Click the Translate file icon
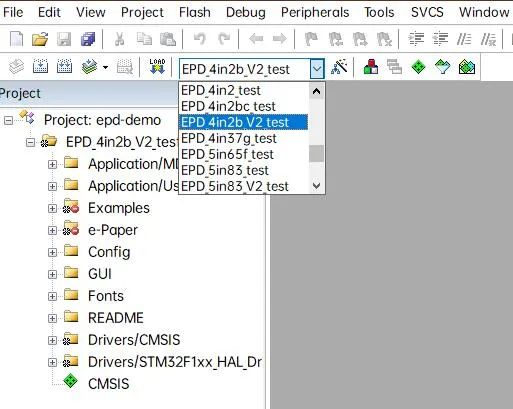The height and width of the screenshot is (409, 513). [16, 67]
